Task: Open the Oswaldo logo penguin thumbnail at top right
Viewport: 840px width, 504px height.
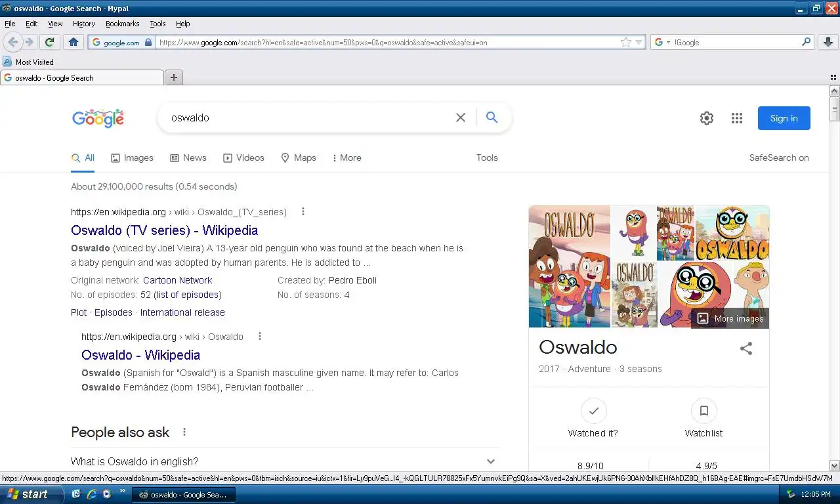Action: pyautogui.click(x=732, y=233)
